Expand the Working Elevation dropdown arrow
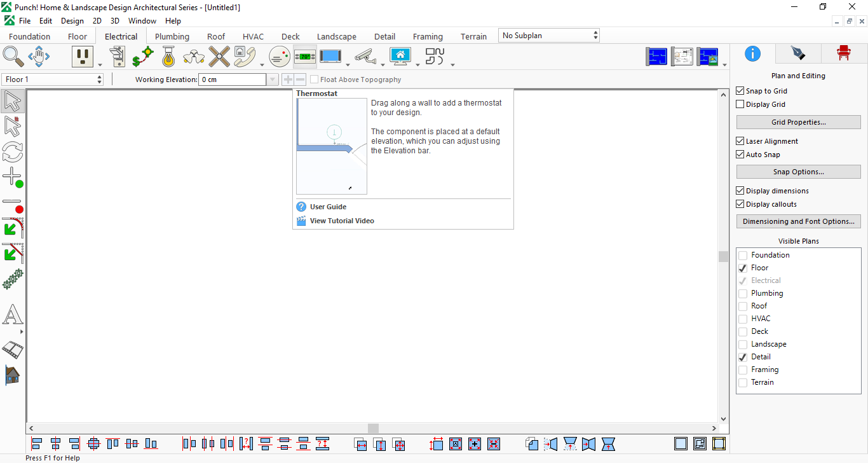 (273, 79)
